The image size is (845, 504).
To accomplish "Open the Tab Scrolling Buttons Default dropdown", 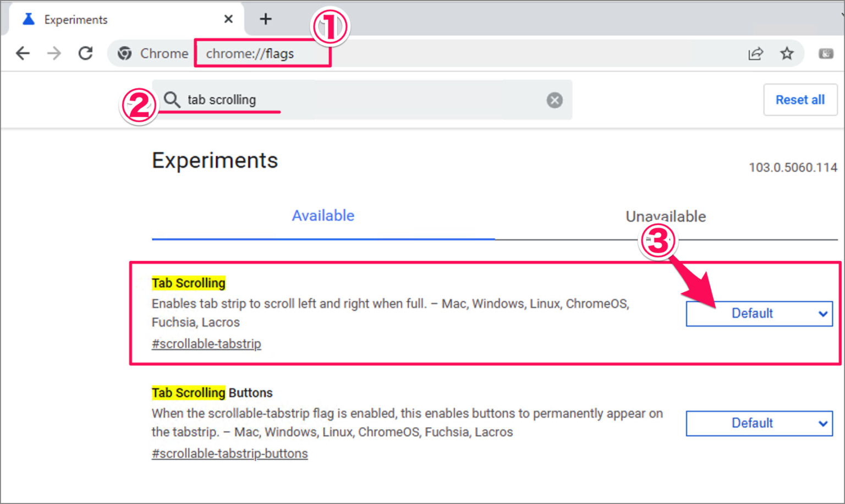I will point(759,423).
